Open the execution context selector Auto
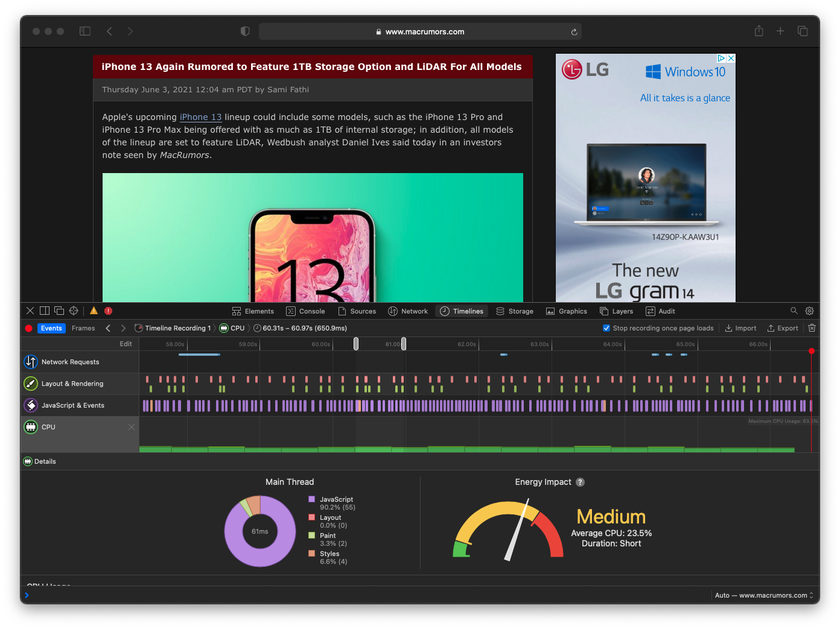Viewport: 840px width, 629px height. pyautogui.click(x=764, y=595)
